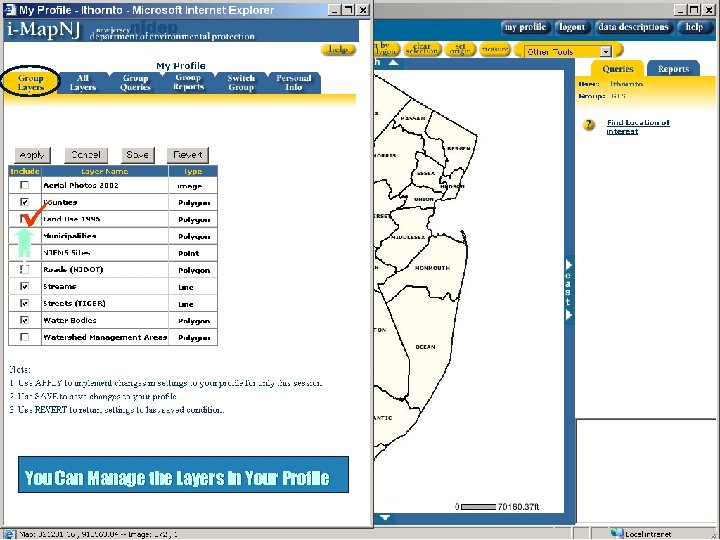
Task: Select the set origin tool
Action: pyautogui.click(x=460, y=49)
